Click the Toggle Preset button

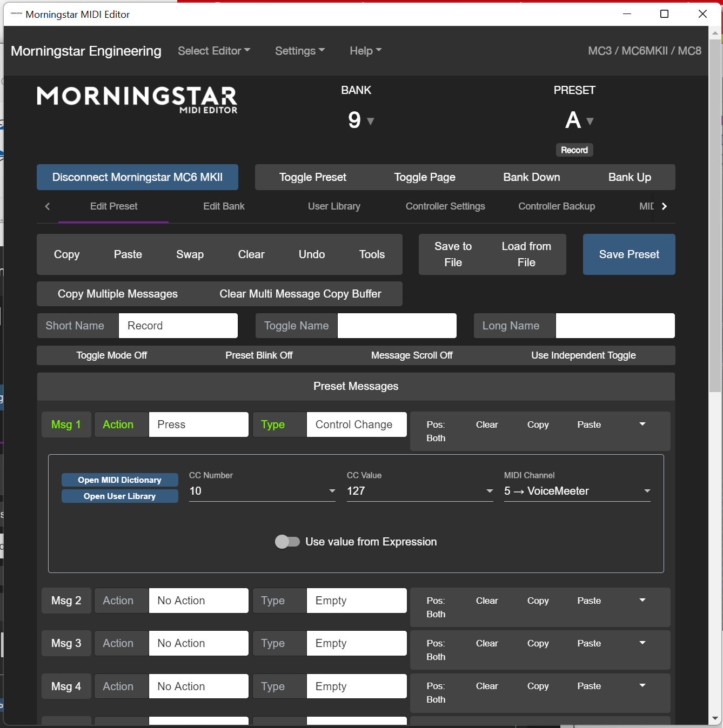point(313,177)
